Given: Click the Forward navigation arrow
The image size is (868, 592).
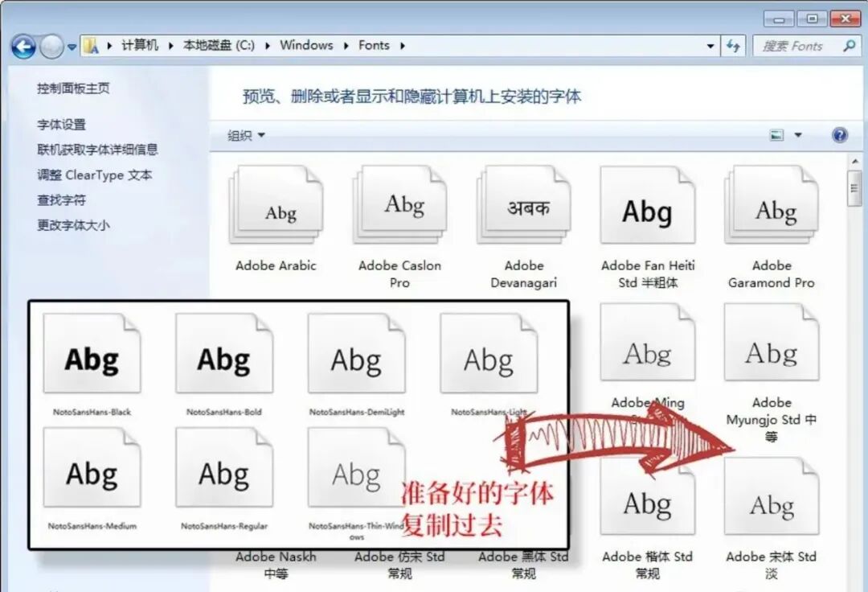Looking at the screenshot, I should [50, 46].
